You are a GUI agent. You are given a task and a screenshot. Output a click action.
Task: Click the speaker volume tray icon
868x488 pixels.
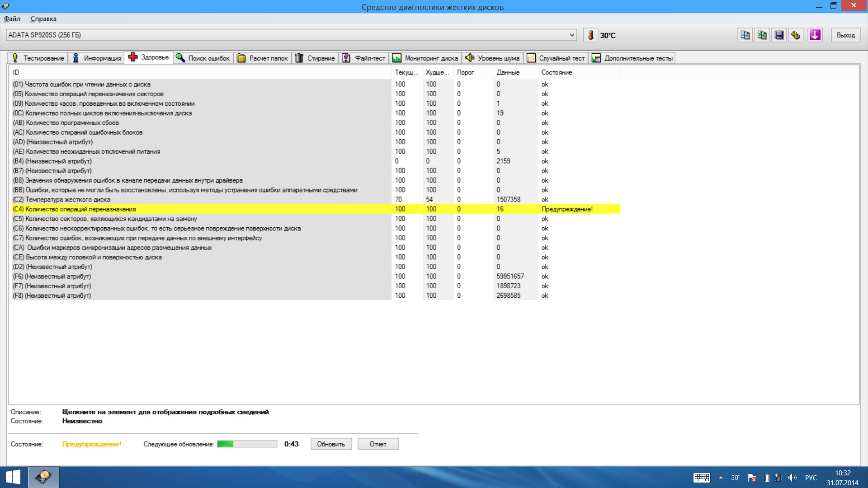coord(792,478)
